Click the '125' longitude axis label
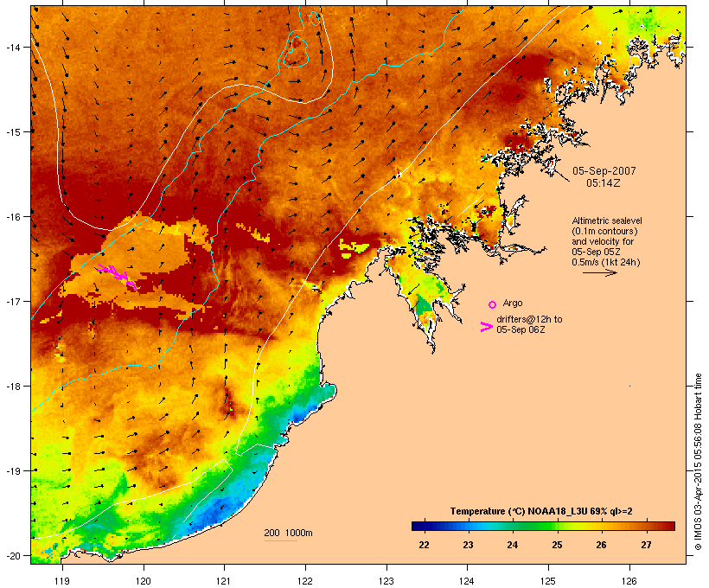709x588 pixels. point(548,581)
